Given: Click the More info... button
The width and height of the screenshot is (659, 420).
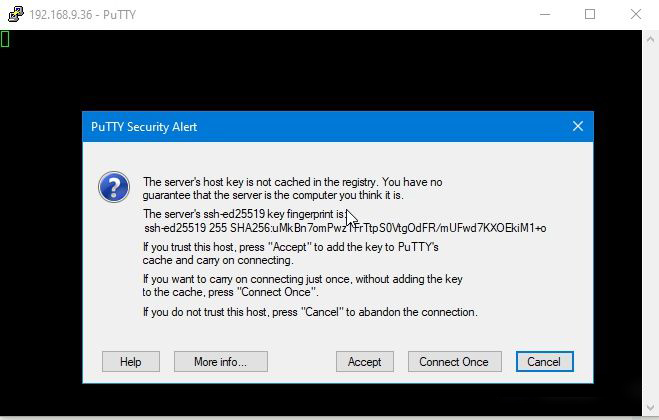Looking at the screenshot, I should (x=221, y=362).
